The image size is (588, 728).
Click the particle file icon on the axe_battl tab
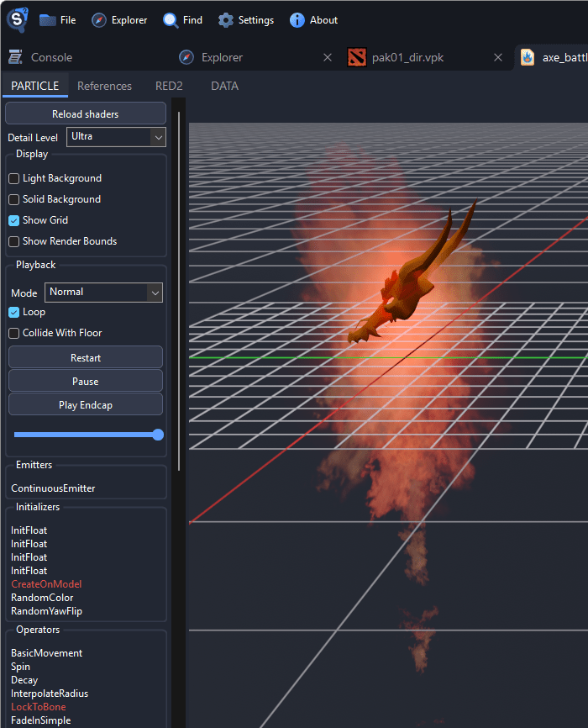(x=528, y=57)
